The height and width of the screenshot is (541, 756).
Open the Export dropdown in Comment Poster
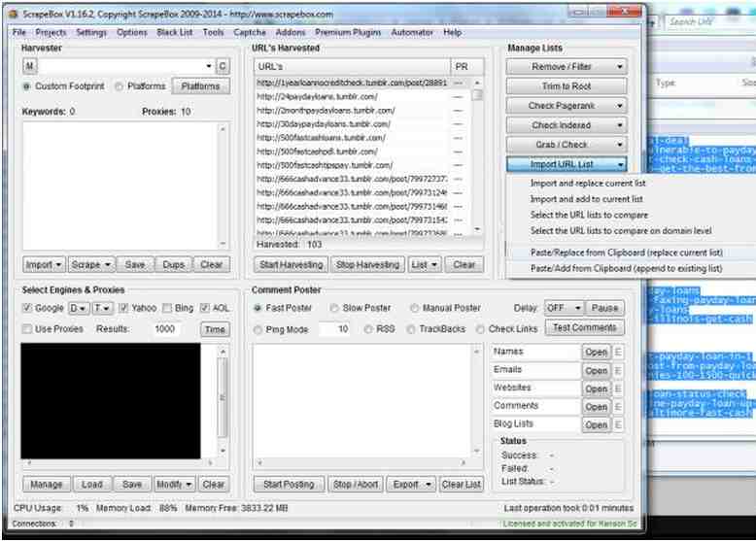[411, 484]
